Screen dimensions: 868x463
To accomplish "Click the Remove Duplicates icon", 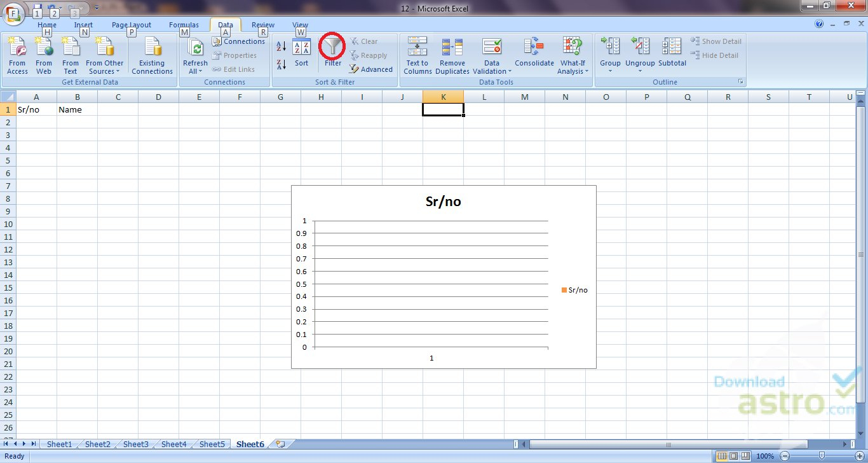I will coord(452,47).
